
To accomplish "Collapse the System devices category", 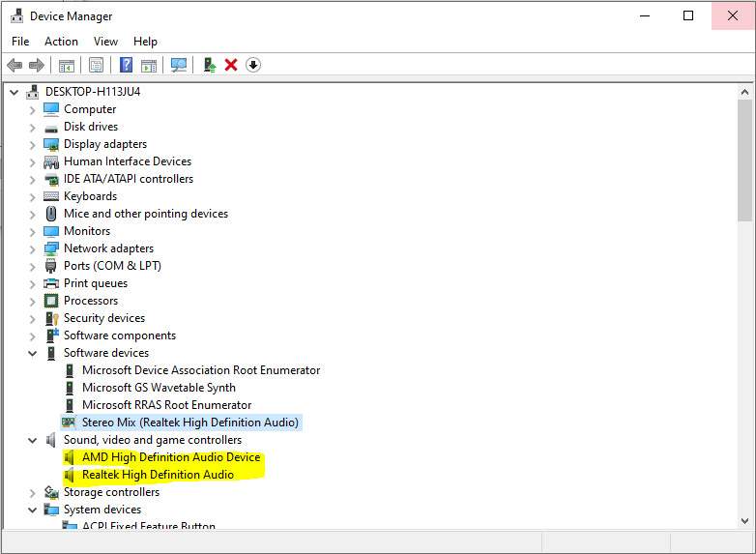I will [x=32, y=510].
